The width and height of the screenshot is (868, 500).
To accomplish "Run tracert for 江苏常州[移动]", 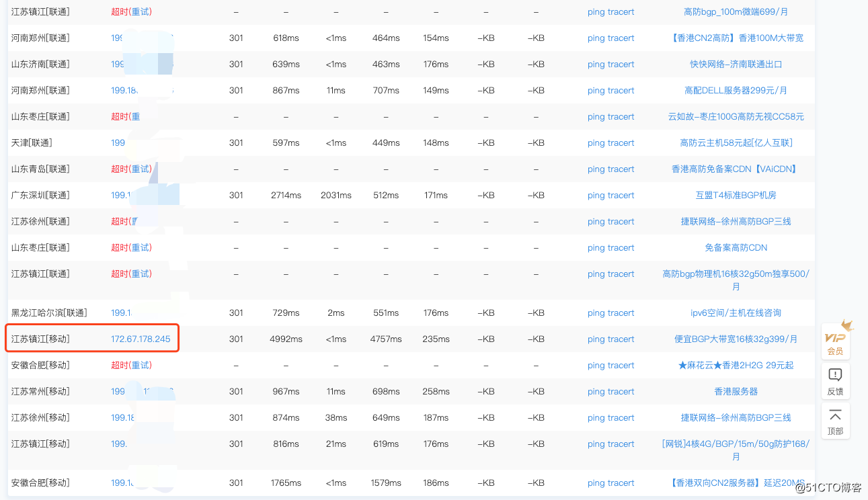I will (x=621, y=391).
